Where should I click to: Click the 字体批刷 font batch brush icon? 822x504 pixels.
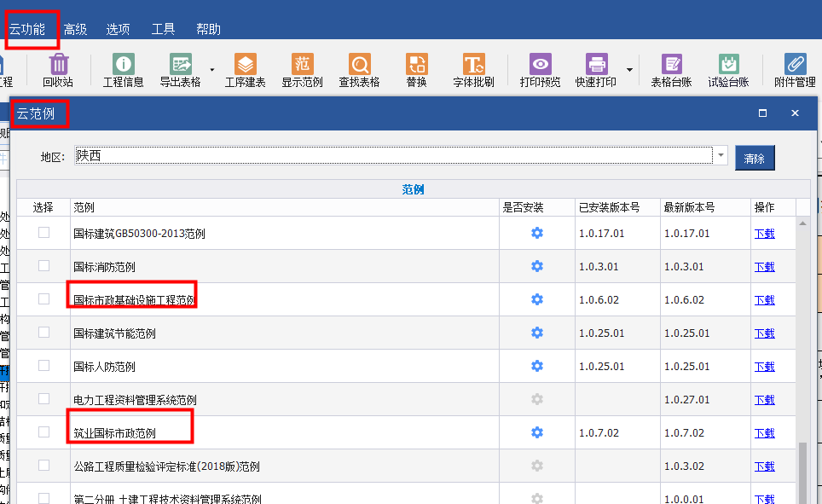pyautogui.click(x=473, y=65)
